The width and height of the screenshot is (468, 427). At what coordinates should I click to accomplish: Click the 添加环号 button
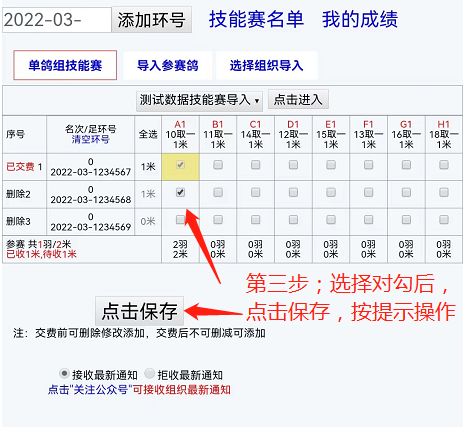click(x=152, y=20)
